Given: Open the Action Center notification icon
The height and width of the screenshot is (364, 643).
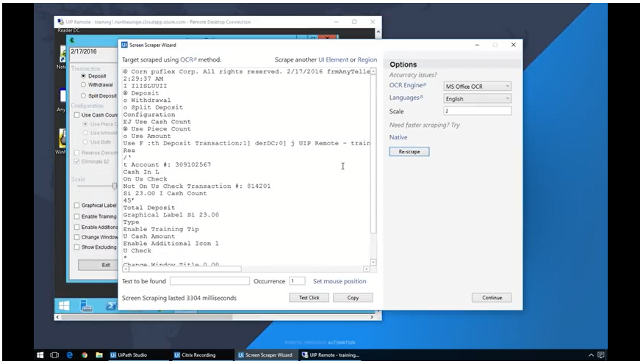Looking at the screenshot, I should pyautogui.click(x=601, y=355).
